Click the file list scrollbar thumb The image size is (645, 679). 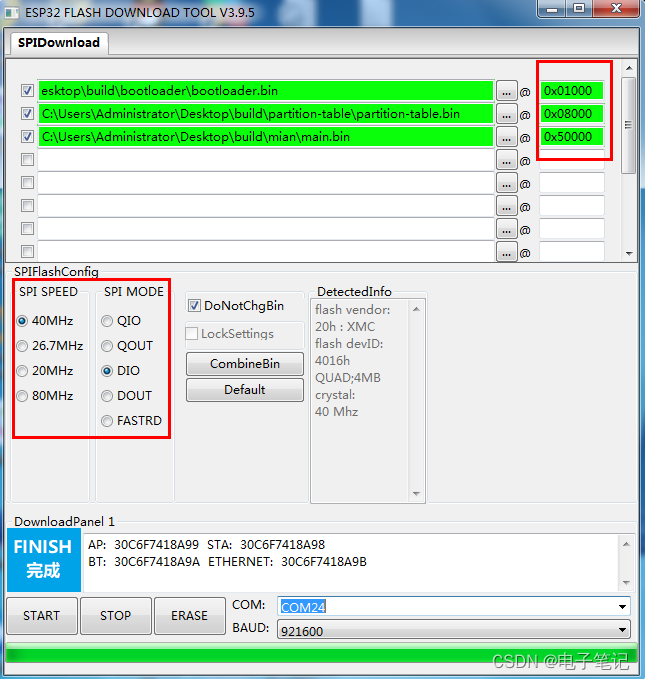[629, 125]
